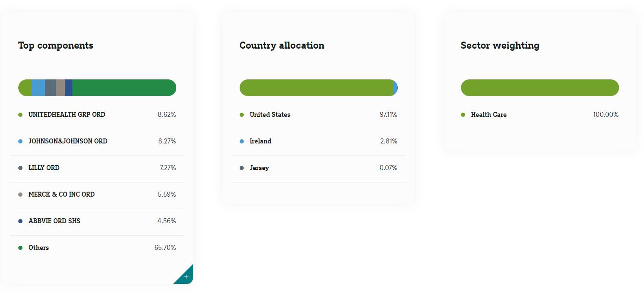Click the 65.70% Others percentage value
This screenshot has width=644, height=306.
click(165, 248)
